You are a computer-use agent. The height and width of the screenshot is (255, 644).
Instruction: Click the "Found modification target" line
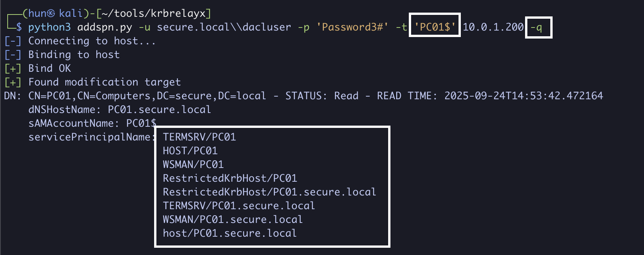[104, 82]
